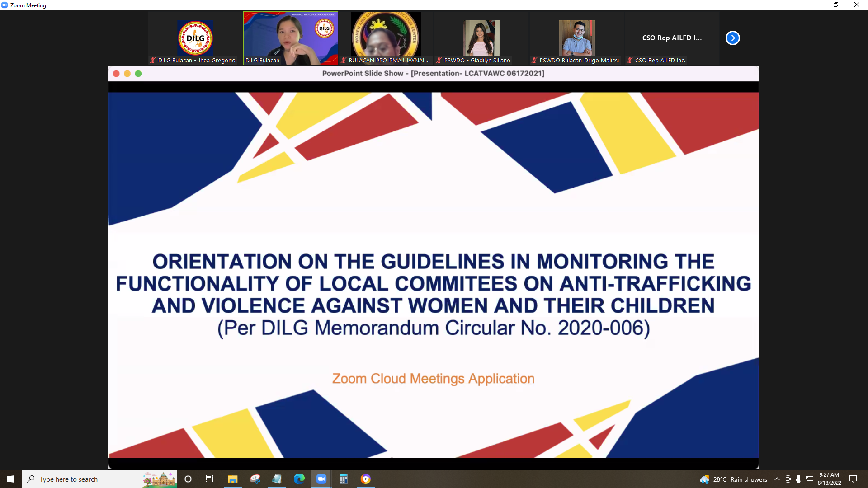The height and width of the screenshot is (488, 868).
Task: Open weather widget showing 28°C Rain showers
Action: coord(733,479)
